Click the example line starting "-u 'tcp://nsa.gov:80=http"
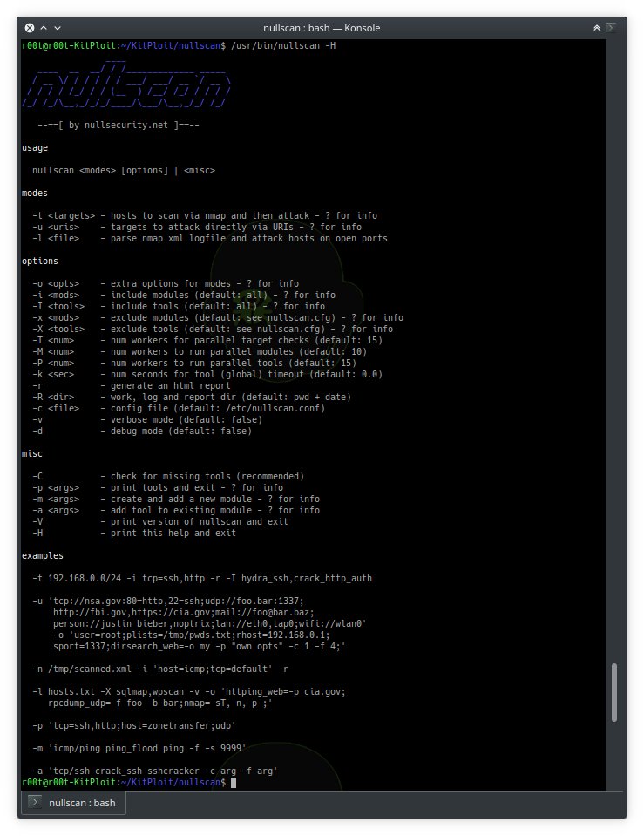This screenshot has width=644, height=836. pyautogui.click(x=168, y=601)
